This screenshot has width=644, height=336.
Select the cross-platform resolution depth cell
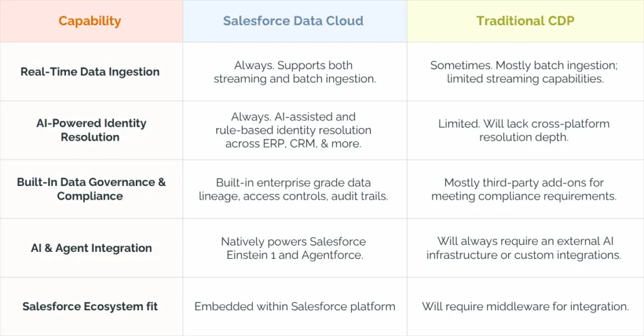[x=524, y=130]
